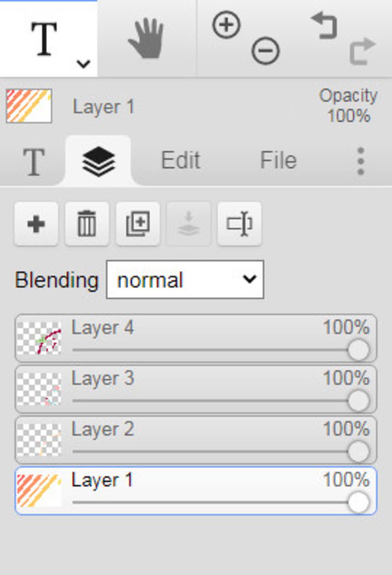
Task: Open the three-dot more menu
Action: (x=360, y=161)
